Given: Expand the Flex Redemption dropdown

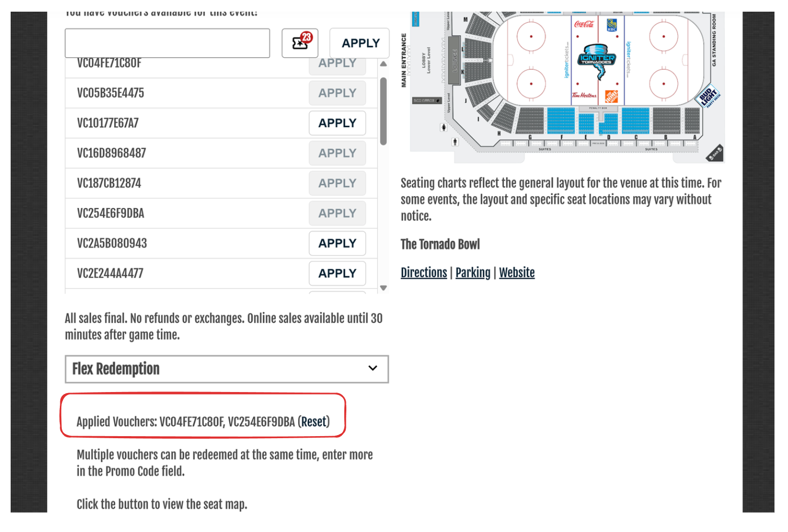Looking at the screenshot, I should coord(227,369).
